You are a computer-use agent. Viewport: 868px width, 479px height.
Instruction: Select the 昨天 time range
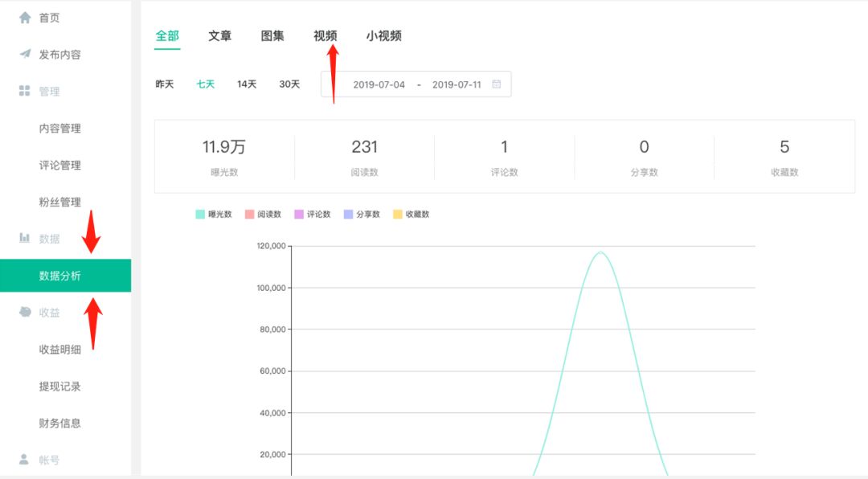[x=165, y=84]
